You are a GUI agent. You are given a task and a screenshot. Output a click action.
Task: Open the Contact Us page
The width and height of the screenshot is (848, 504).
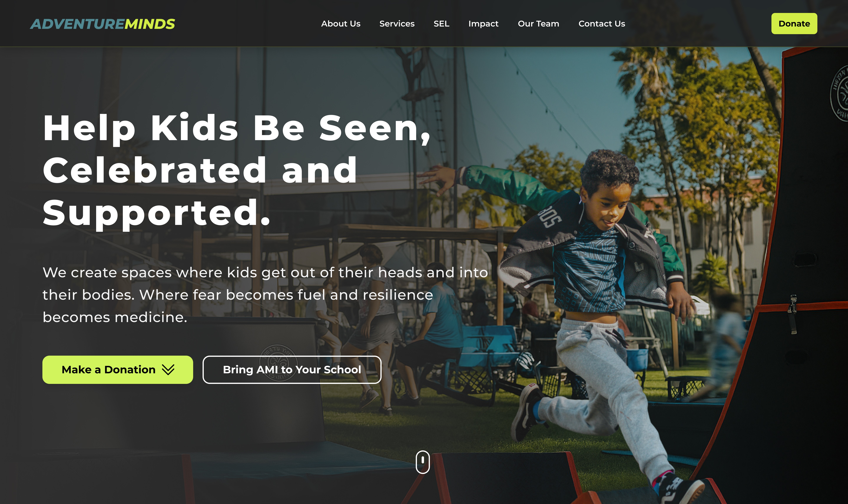click(601, 24)
